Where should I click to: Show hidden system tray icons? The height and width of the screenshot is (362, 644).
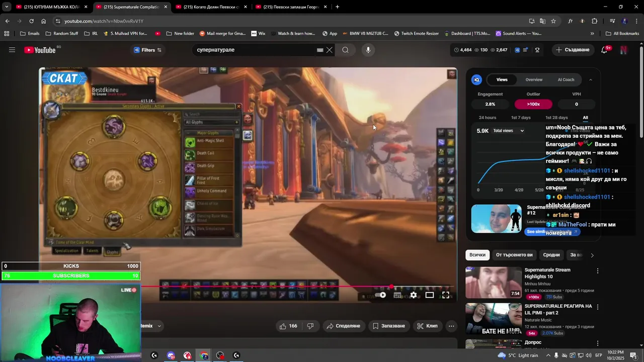tap(548, 355)
